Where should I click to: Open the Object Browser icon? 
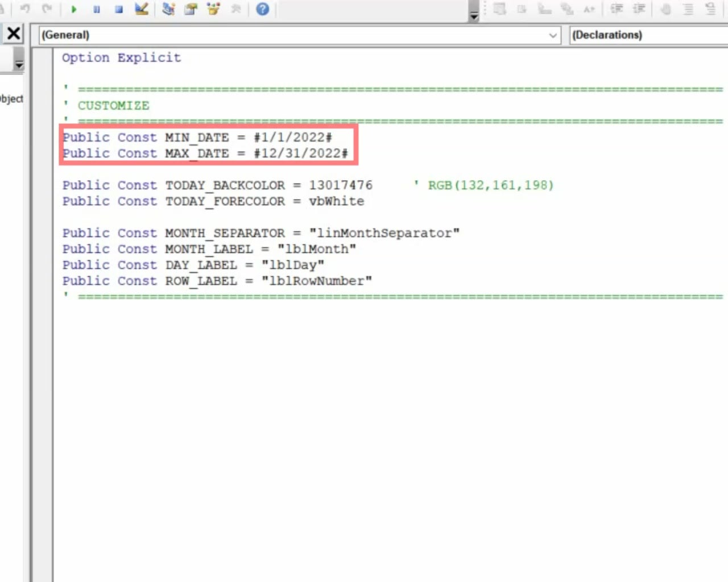[x=212, y=9]
